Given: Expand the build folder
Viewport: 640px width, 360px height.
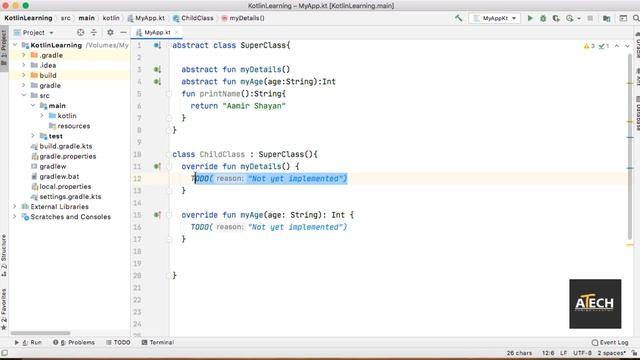Looking at the screenshot, I should [24, 75].
